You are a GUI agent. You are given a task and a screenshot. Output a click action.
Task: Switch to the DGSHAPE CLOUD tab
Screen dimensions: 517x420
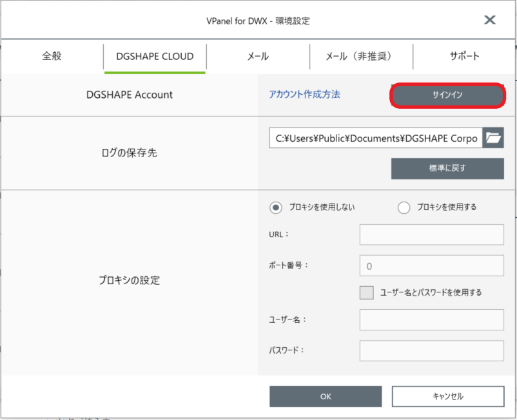click(x=155, y=56)
